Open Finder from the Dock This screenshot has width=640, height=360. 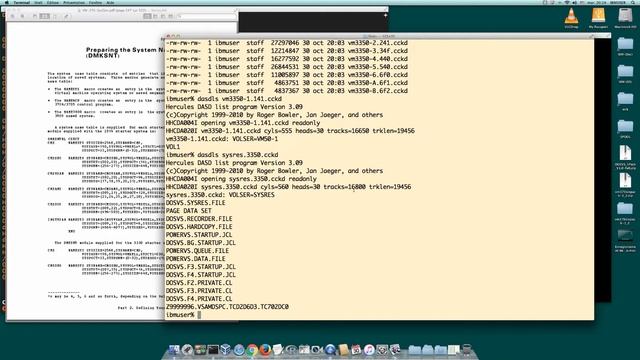point(174,349)
